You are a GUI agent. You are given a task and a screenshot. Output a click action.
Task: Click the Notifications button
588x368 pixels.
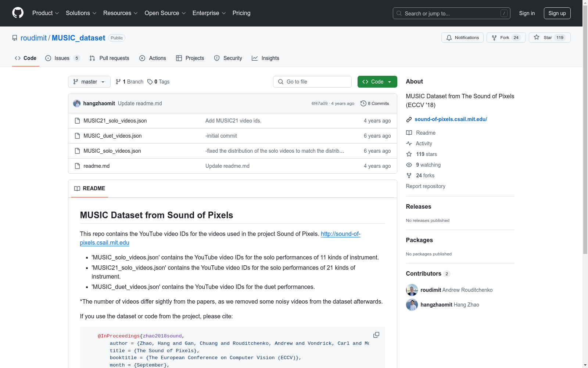pyautogui.click(x=462, y=38)
